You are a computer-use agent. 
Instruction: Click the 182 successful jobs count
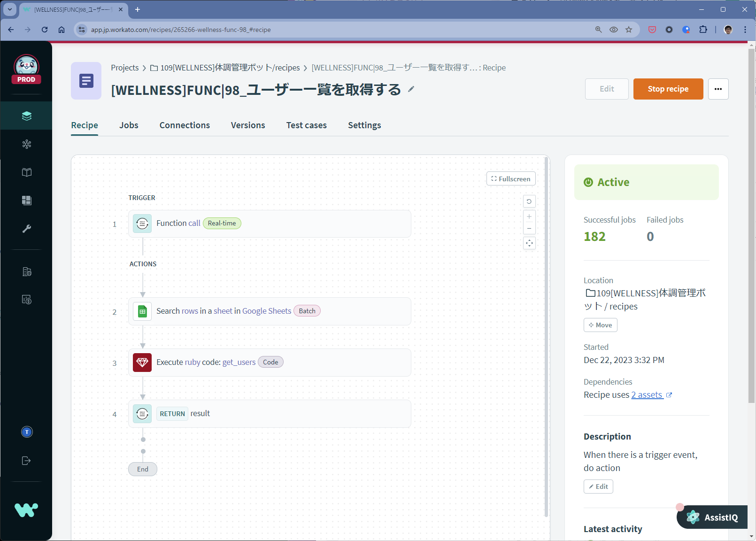(x=594, y=237)
